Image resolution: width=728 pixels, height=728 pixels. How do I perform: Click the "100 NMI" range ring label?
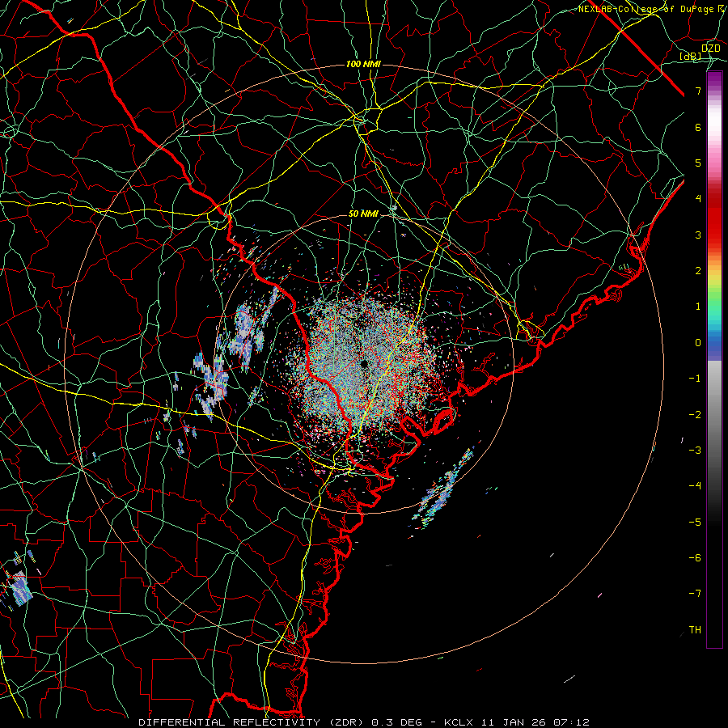363,64
